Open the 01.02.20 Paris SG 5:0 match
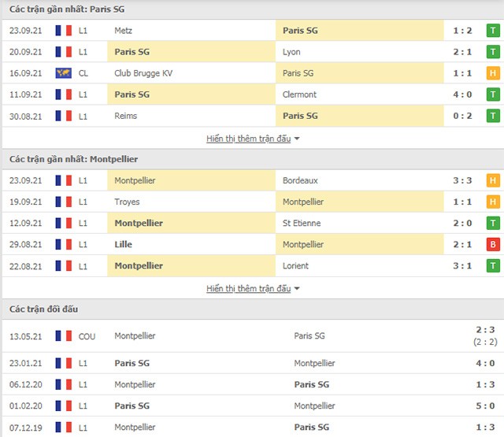 pyautogui.click(x=252, y=406)
